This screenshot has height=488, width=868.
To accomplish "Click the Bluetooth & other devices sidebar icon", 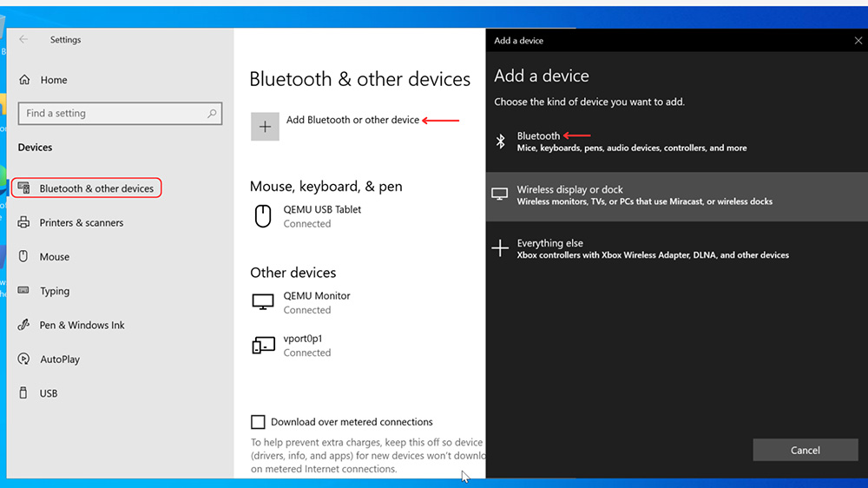I will pos(23,188).
